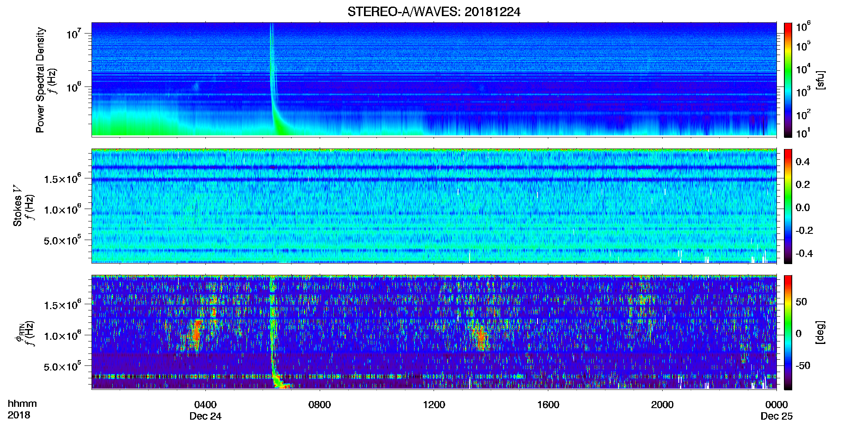Click the 0000 time tick label
This screenshot has width=868, height=447.
776,404
